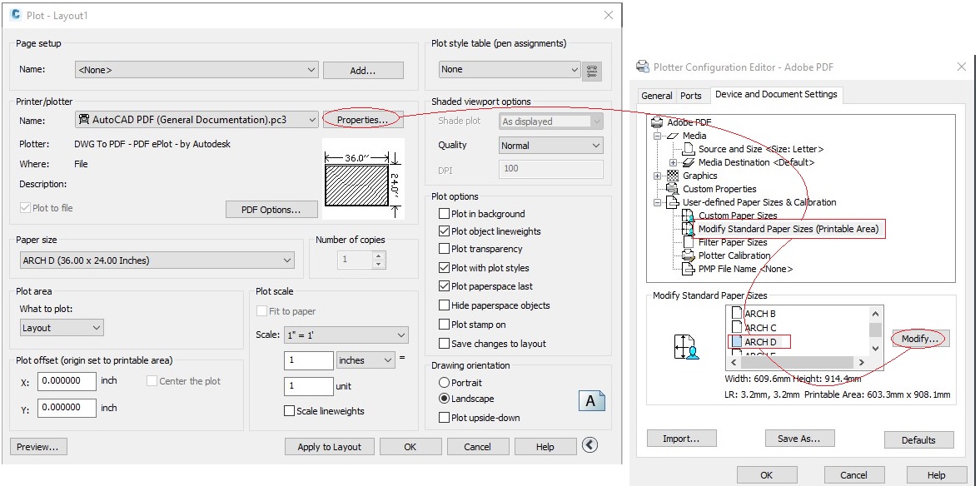Uncheck Plot object lineweights
980x486 pixels.
point(445,231)
